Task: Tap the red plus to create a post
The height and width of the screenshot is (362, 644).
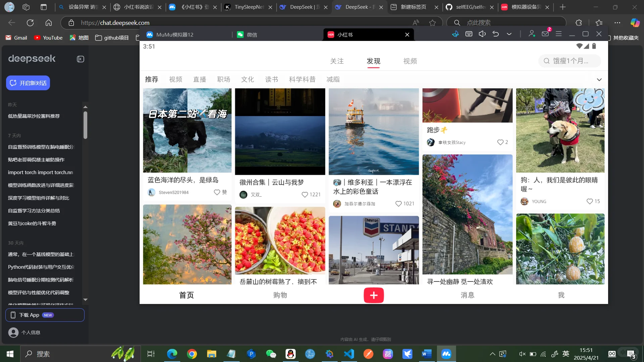Action: tap(374, 295)
